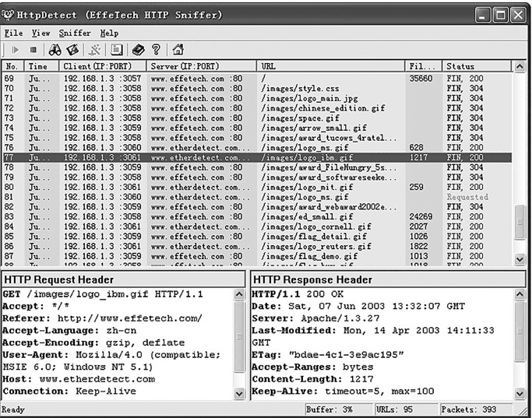Click the binoculars icon in the toolbar

pos(55,50)
